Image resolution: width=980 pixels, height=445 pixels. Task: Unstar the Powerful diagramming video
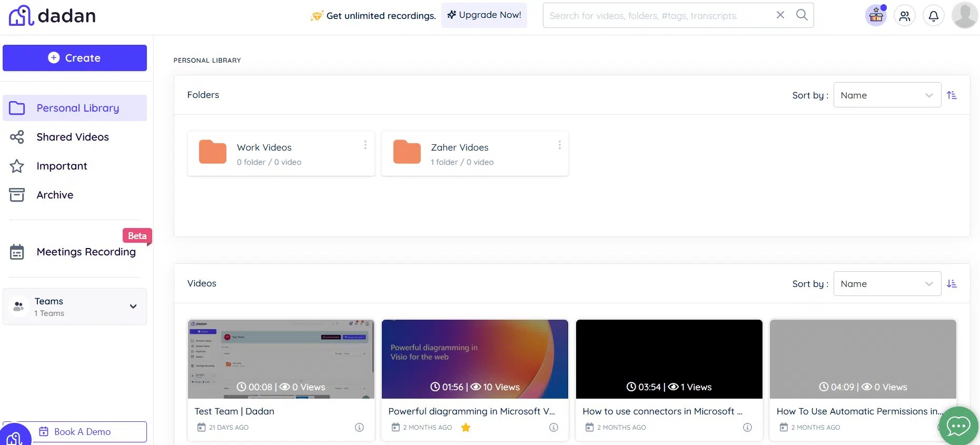coord(466,427)
